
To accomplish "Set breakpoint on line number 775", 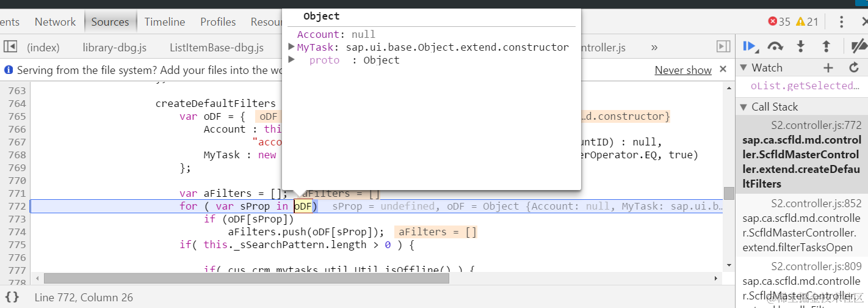I will pyautogui.click(x=16, y=244).
